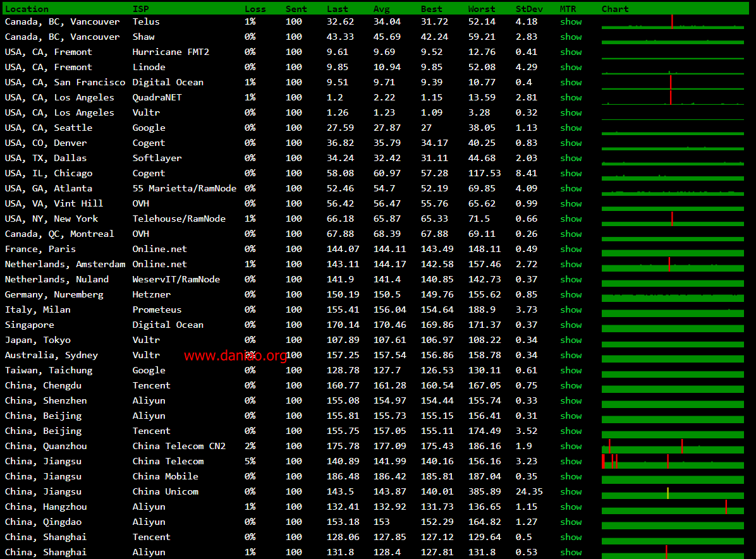Click show in Qingdao Aliyun row
Image resolution: width=756 pixels, height=559 pixels.
point(571,522)
